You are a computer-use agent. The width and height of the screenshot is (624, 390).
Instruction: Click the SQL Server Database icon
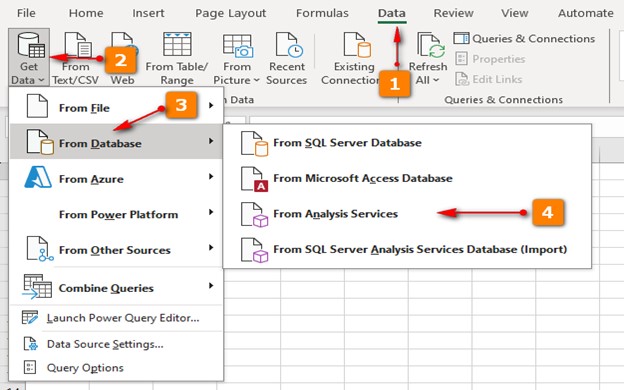click(x=254, y=143)
